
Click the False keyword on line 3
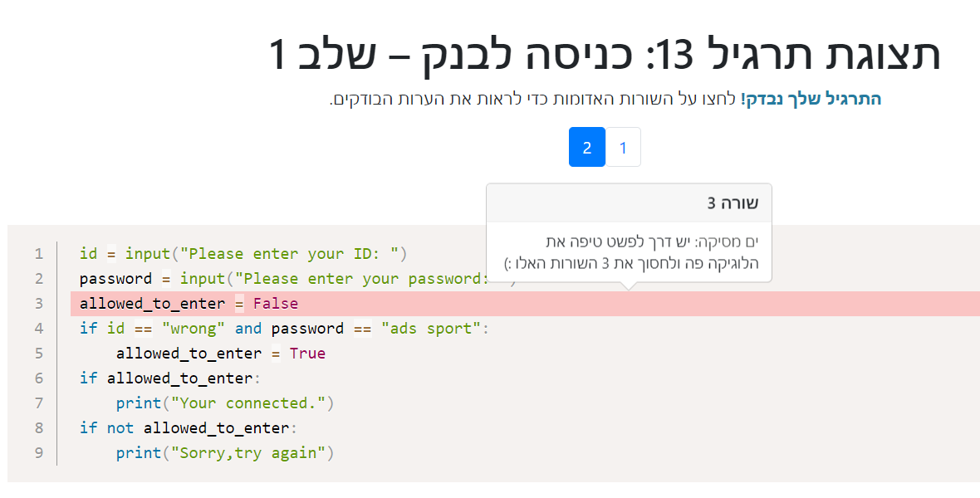coord(276,304)
